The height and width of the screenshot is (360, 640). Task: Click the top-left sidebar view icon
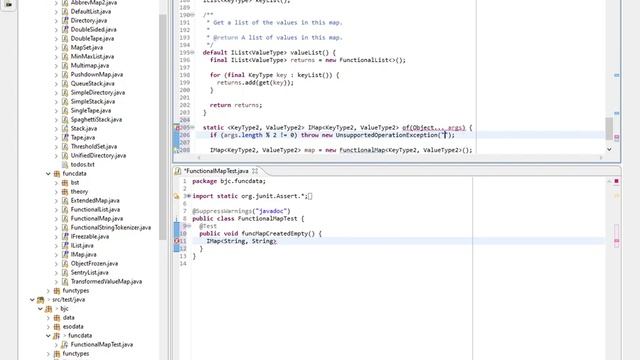click(9, 5)
